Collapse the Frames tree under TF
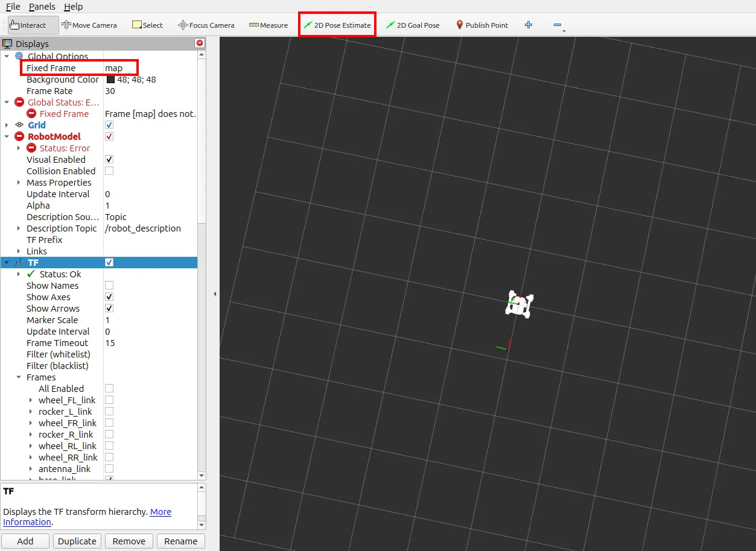 pyautogui.click(x=18, y=377)
